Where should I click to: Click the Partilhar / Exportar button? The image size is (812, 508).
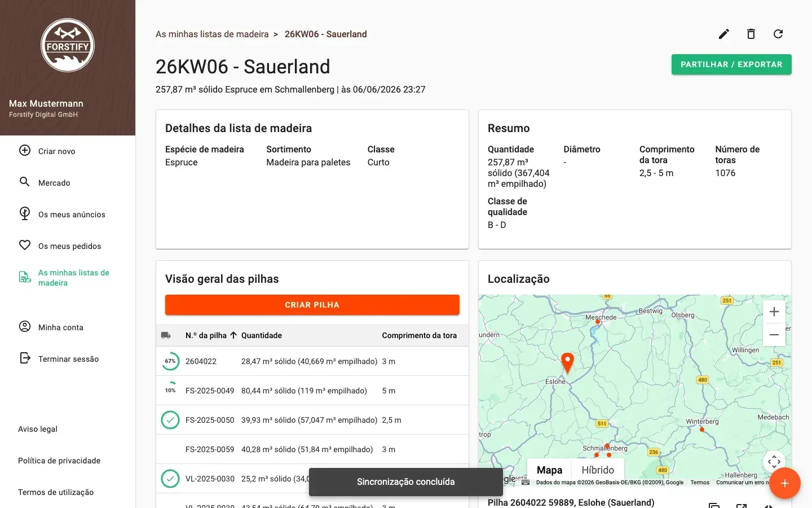731,64
